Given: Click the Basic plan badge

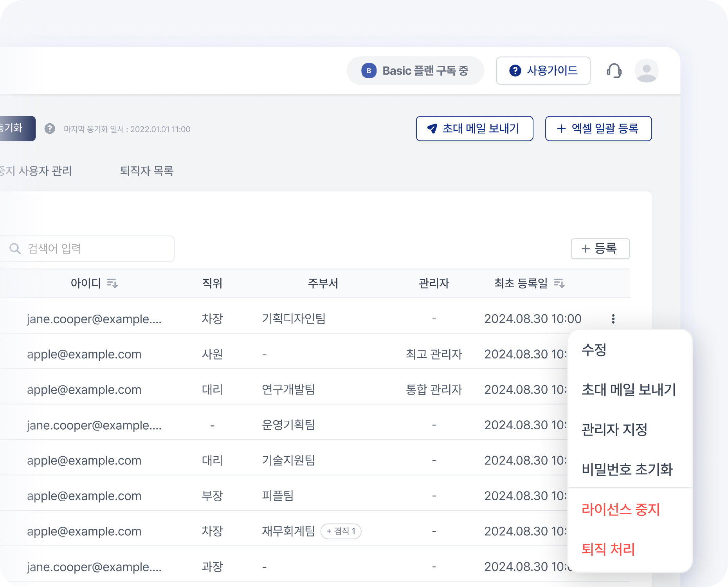Looking at the screenshot, I should coord(415,71).
